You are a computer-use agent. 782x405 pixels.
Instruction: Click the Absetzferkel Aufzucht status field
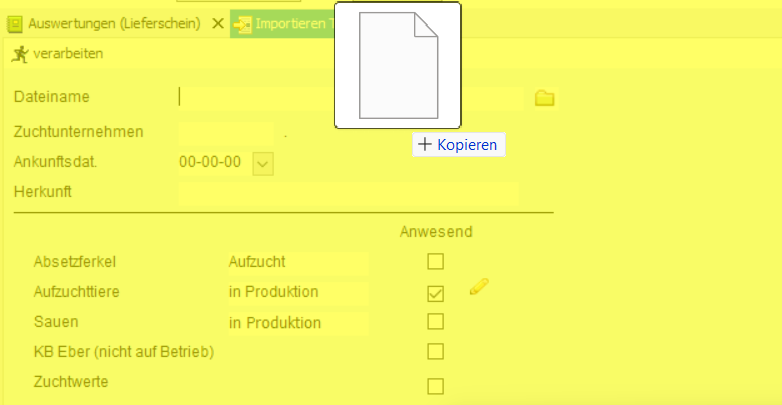pyautogui.click(x=298, y=262)
